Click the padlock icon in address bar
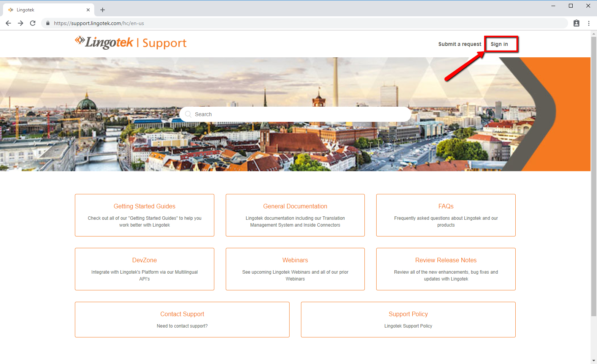The height and width of the screenshot is (364, 597). click(48, 23)
